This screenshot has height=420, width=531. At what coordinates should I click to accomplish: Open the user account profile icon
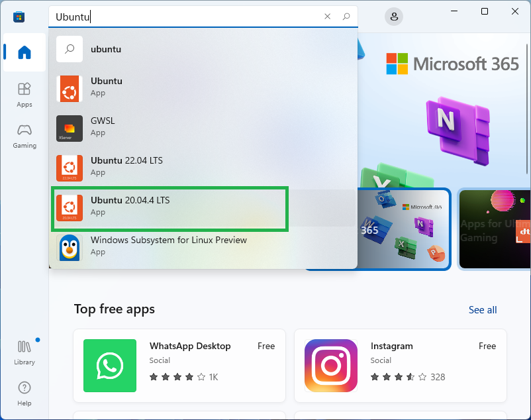coord(394,17)
